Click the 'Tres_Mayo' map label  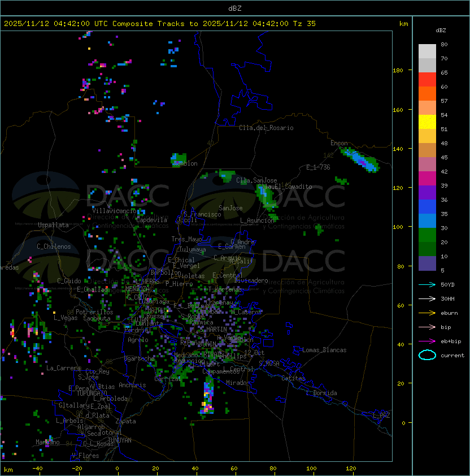pos(186,239)
